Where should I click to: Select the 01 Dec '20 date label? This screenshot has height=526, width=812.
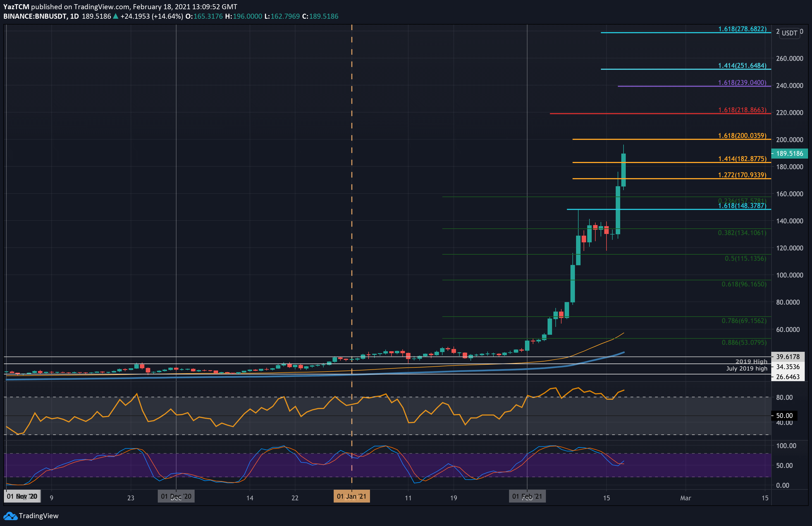click(176, 496)
